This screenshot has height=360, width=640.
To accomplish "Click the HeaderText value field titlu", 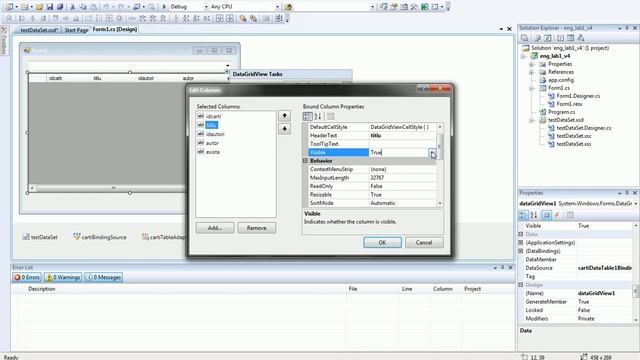I will point(402,136).
